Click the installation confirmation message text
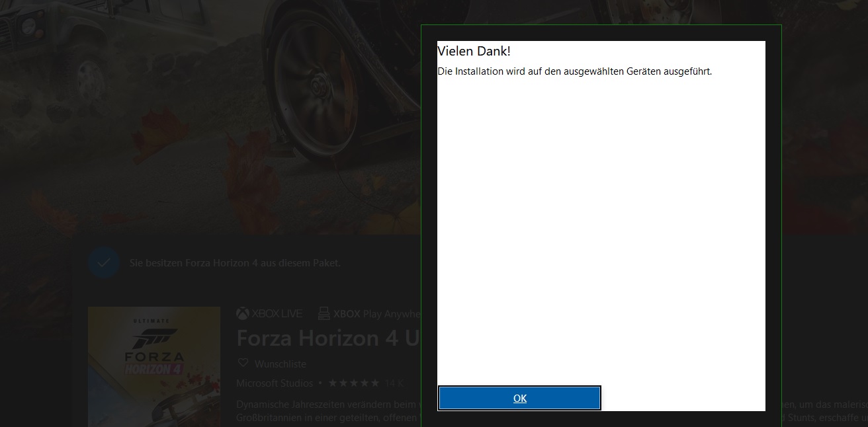 coord(574,71)
